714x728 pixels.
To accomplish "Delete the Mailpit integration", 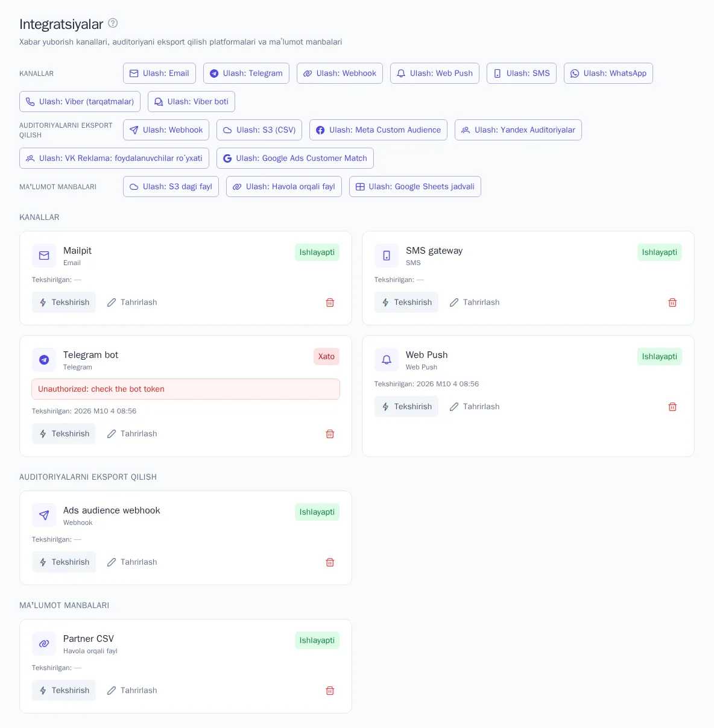I will click(330, 303).
